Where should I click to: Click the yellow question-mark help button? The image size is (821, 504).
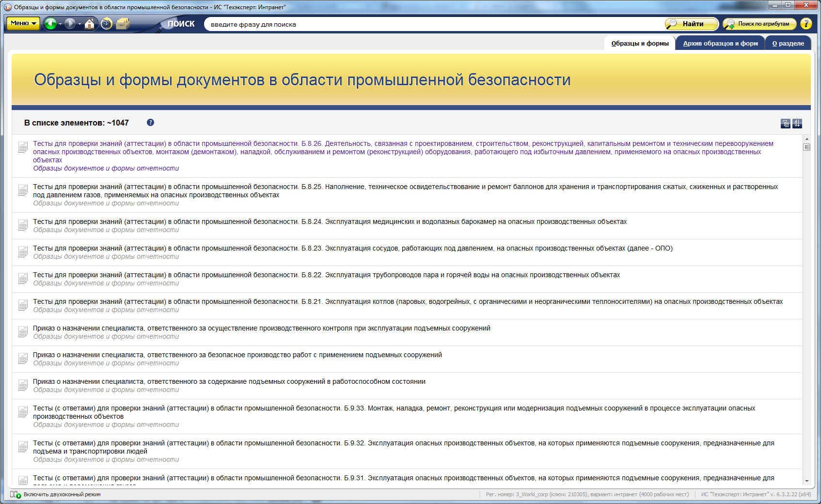806,24
